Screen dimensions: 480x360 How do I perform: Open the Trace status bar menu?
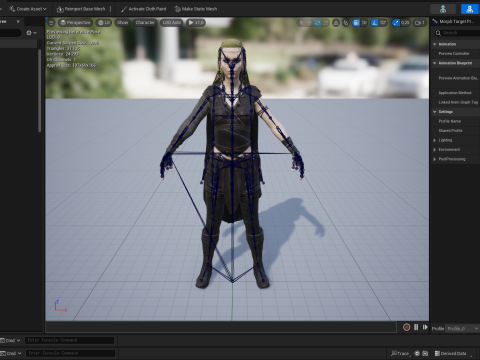click(x=400, y=353)
